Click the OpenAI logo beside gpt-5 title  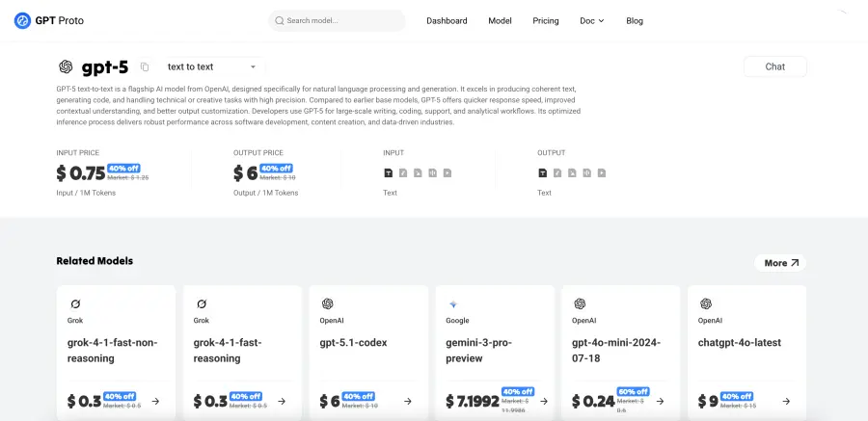tap(66, 66)
